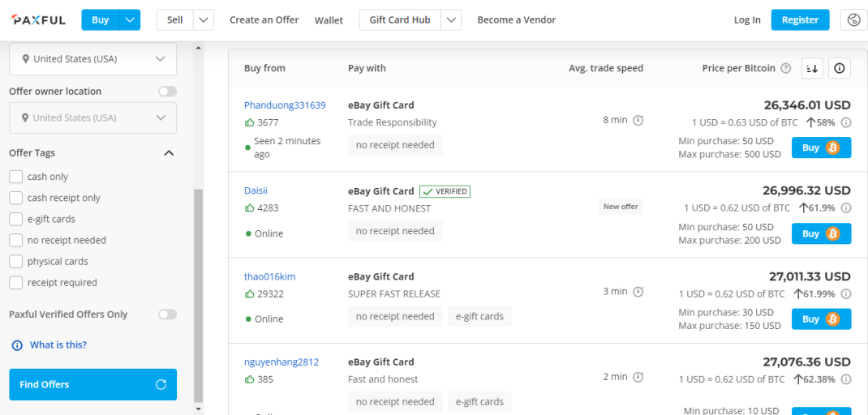Click the VERIFIED badge on Daisii's offer
Viewport: 868px width, 415px height.
(x=445, y=191)
